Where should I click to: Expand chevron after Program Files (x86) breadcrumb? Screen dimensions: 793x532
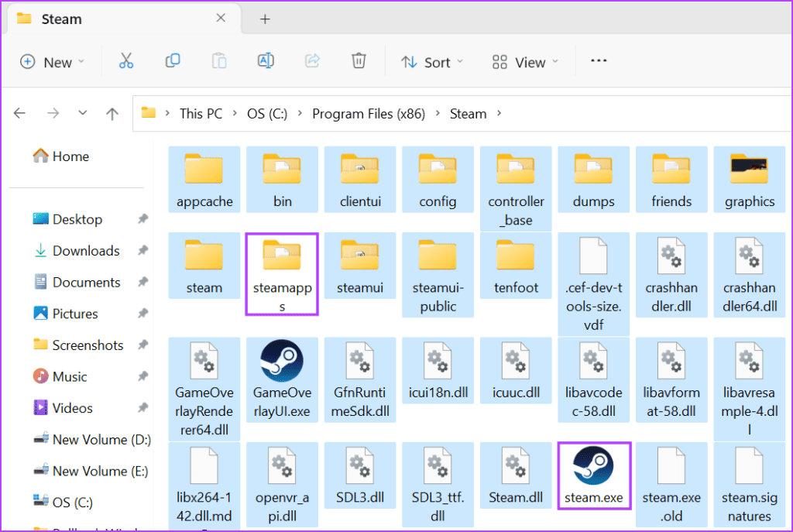pos(438,113)
